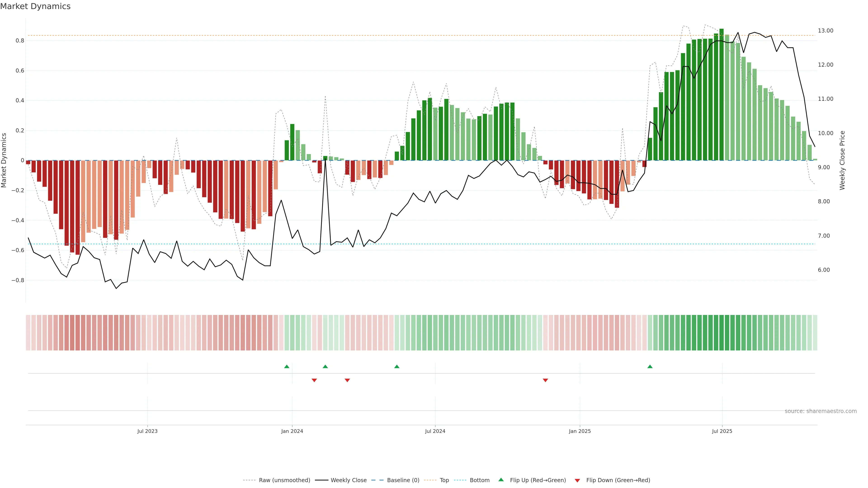Click the 13.00 label on Weekly Close Price axis
The height and width of the screenshot is (488, 868).
(825, 31)
